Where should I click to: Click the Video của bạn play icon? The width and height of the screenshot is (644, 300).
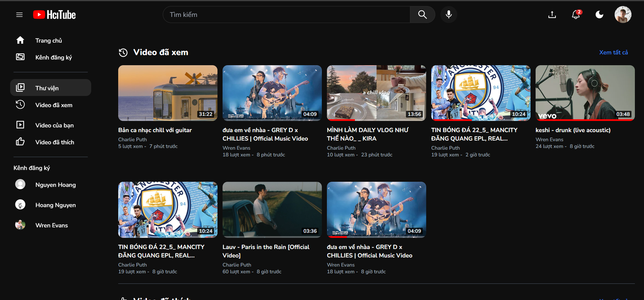pyautogui.click(x=20, y=125)
